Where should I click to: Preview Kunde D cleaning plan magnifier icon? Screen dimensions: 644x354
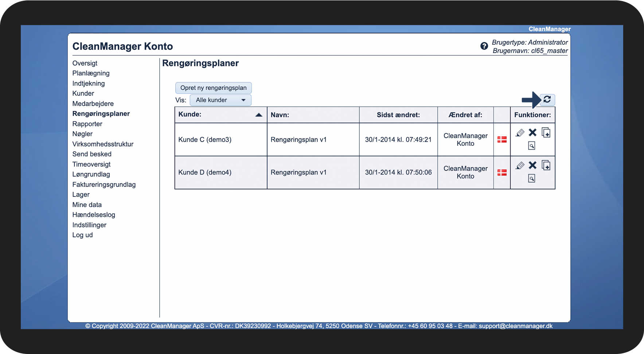click(532, 179)
